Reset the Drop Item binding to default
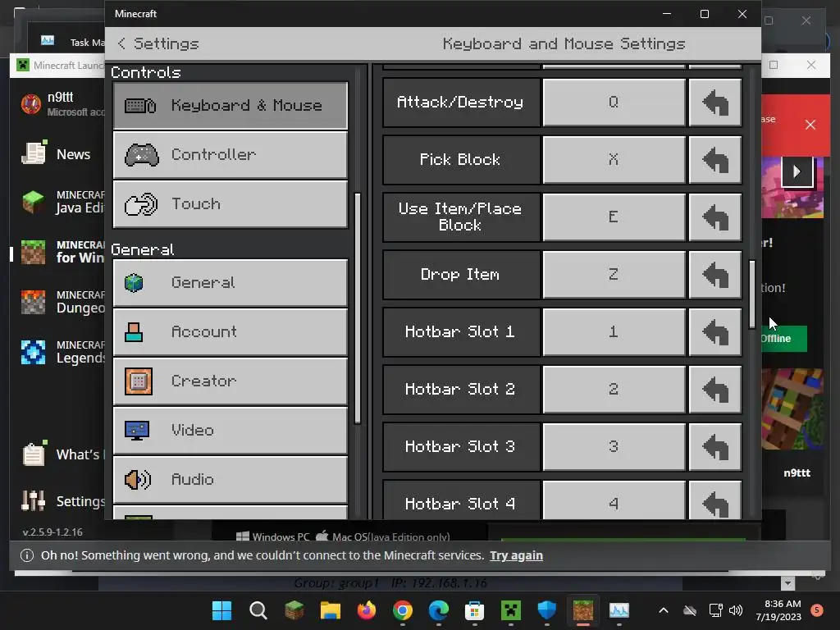 tap(715, 274)
